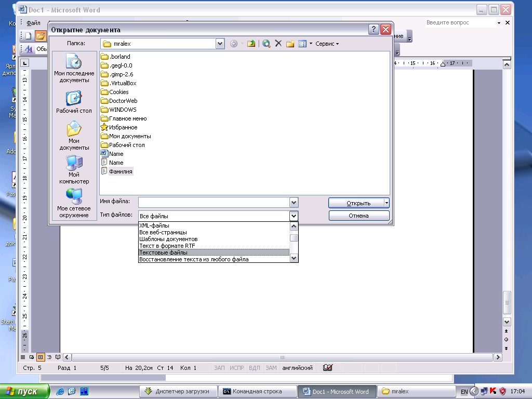Go up one folder level in the dialog

point(251,44)
